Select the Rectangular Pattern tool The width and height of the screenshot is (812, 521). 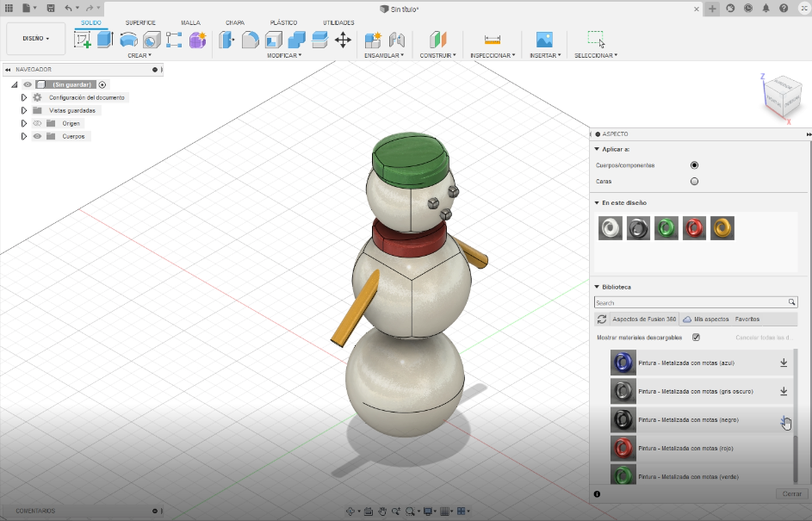[x=174, y=40]
